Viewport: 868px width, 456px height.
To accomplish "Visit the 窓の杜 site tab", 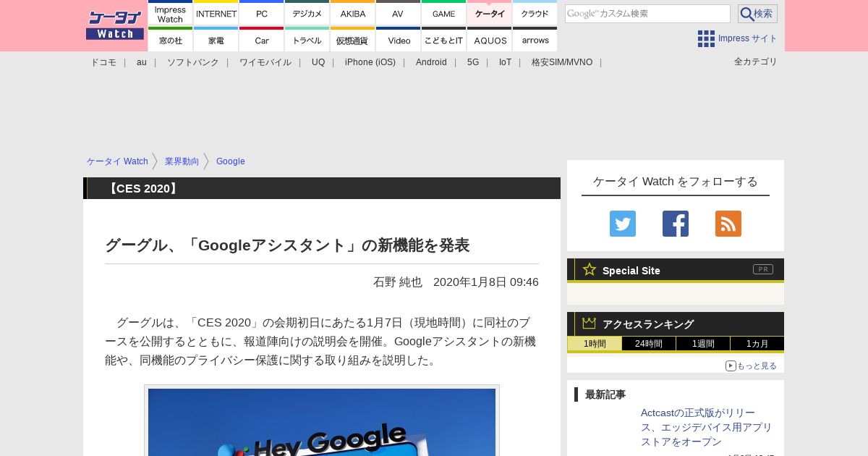I will 171,40.
